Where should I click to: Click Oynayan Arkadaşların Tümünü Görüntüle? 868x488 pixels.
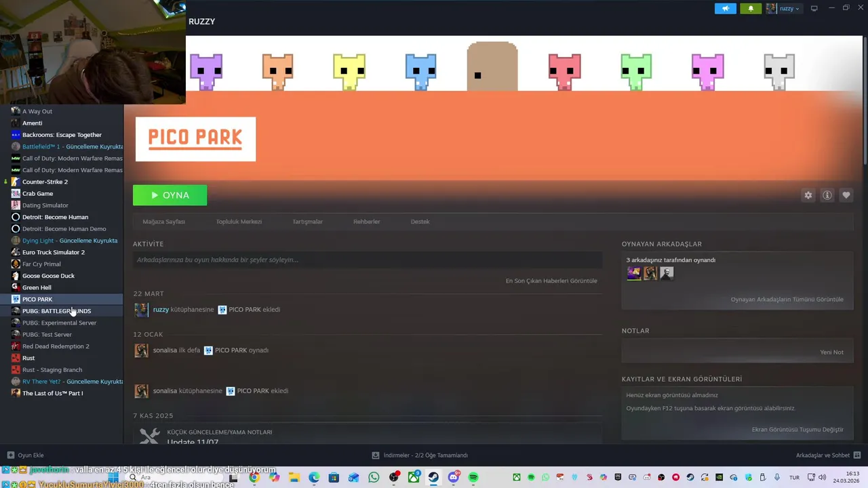(x=787, y=299)
